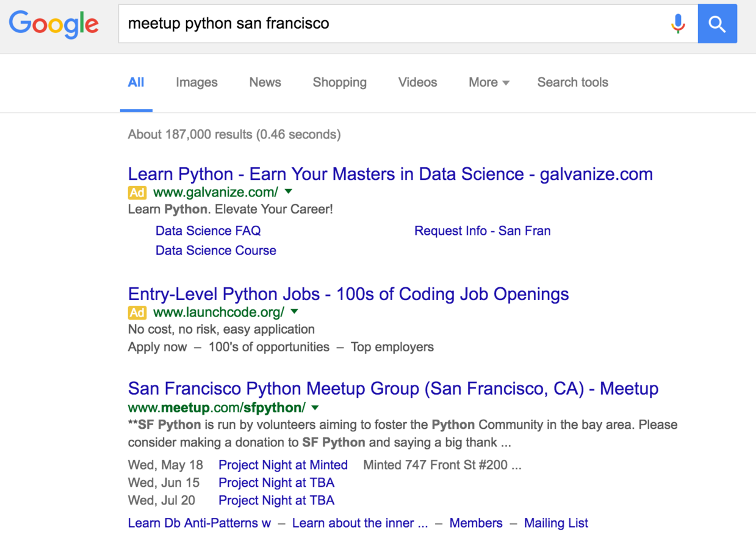Expand arrow next to www.meetup.com/sfpython
This screenshot has width=756, height=549.
click(315, 407)
